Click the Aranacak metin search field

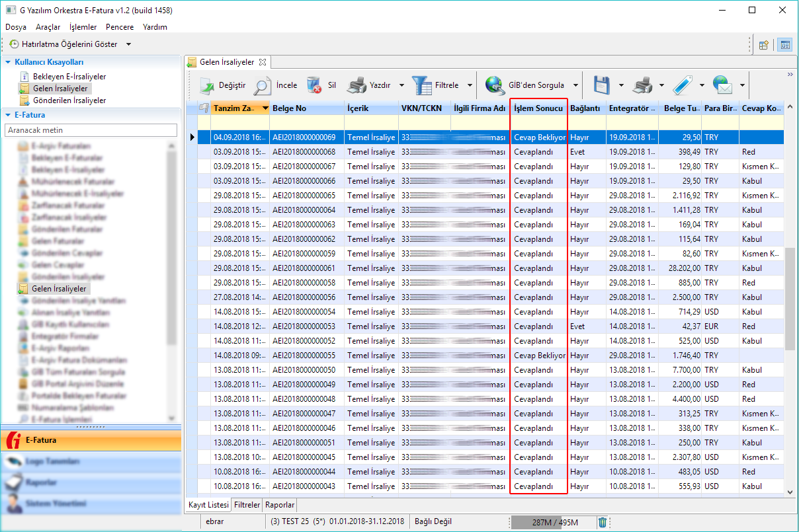tap(91, 130)
